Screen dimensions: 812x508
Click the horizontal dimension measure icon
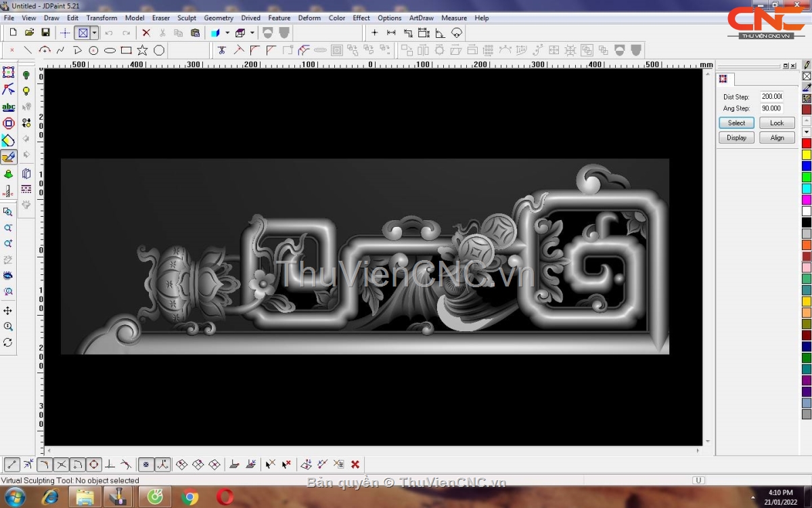(391, 33)
